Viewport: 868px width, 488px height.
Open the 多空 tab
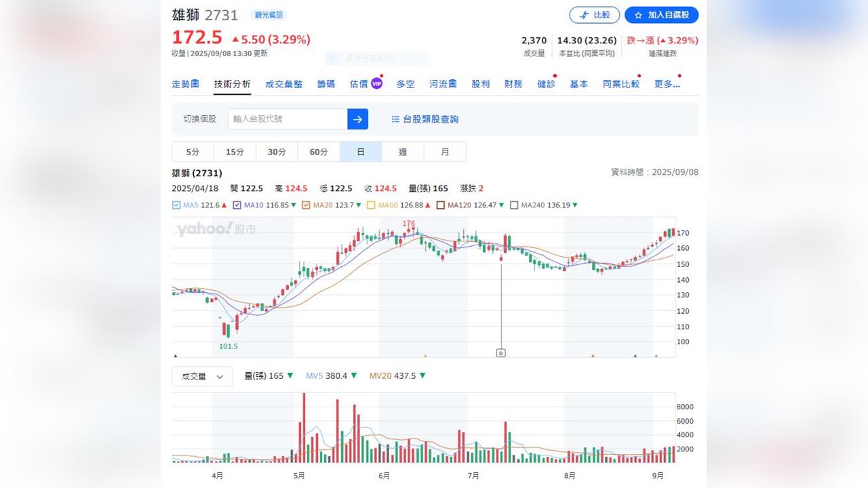(406, 84)
